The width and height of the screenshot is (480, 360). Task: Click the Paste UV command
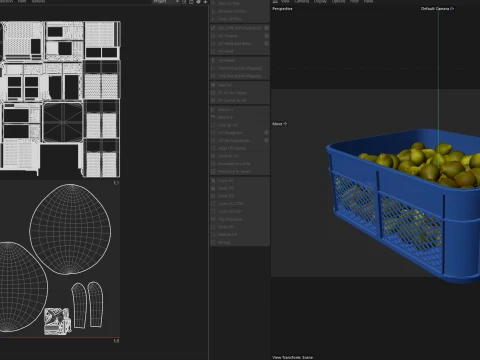click(240, 188)
